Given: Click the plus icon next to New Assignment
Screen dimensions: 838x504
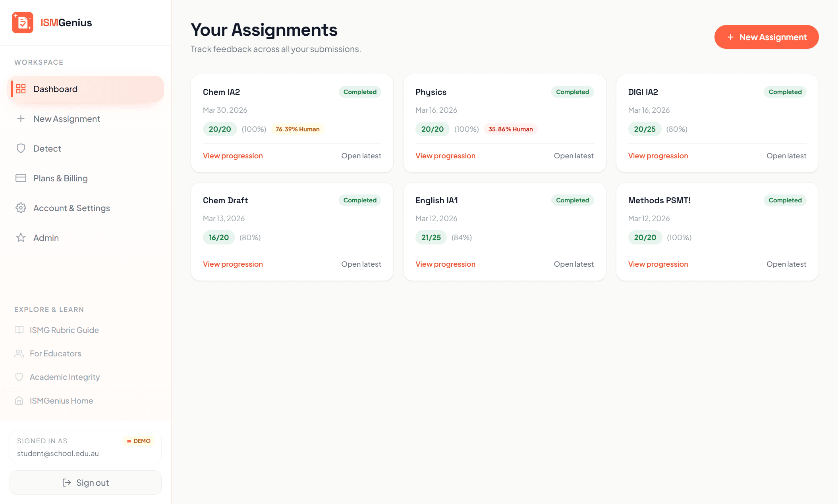Looking at the screenshot, I should tap(21, 119).
